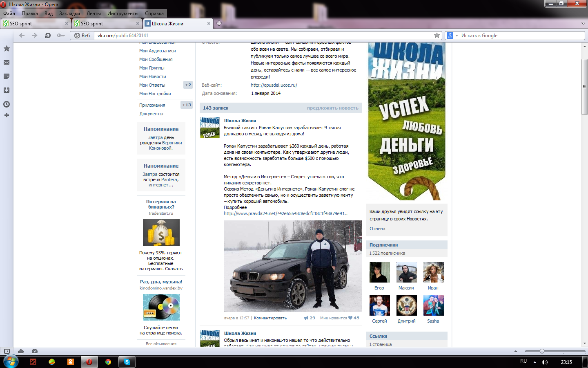Open Odnoklassniki app in taskbar
Viewport: 588px width, 368px height.
coord(71,362)
